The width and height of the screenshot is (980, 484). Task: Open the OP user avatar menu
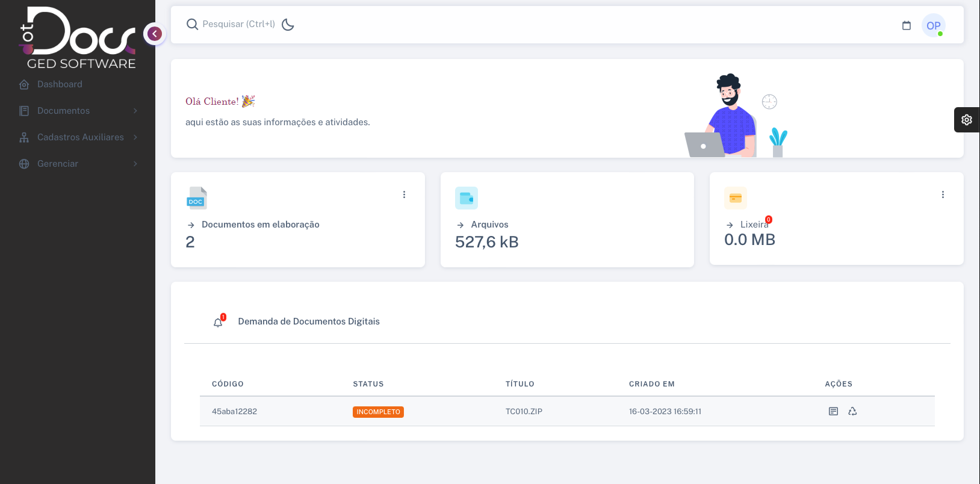933,25
